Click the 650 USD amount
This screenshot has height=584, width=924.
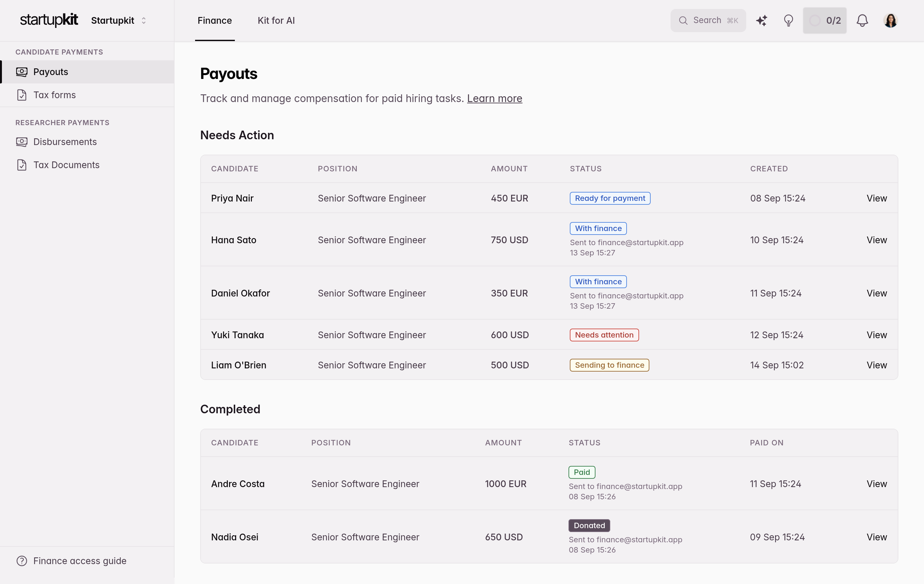coord(503,537)
